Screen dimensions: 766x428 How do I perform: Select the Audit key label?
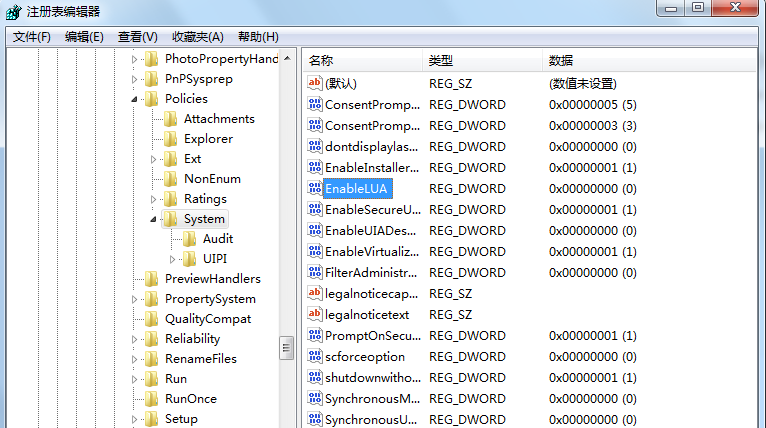218,239
